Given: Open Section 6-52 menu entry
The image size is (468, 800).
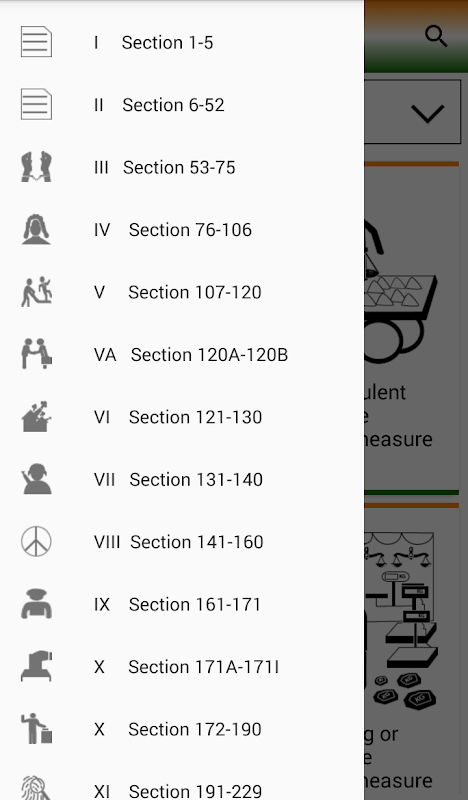Looking at the screenshot, I should point(182,105).
